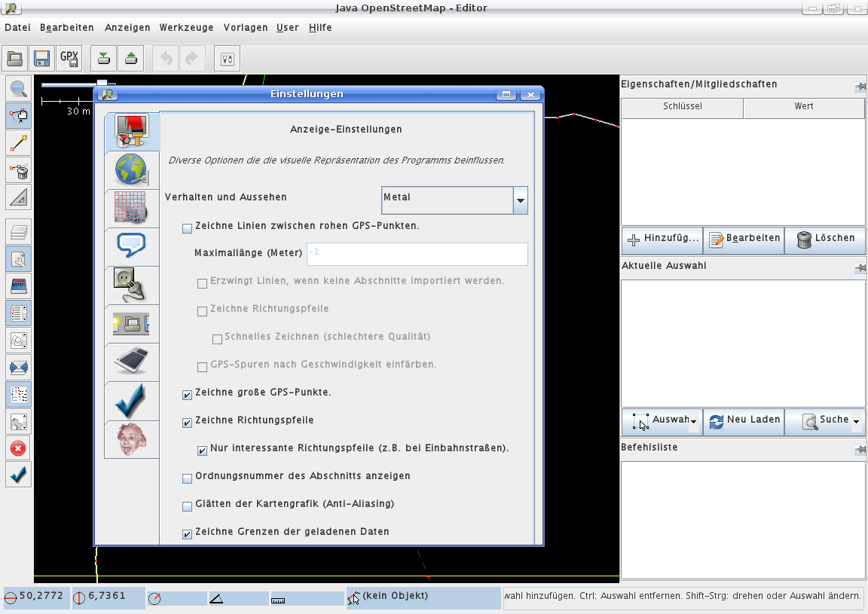Open the Anzeigen menu
Screen dimensions: 868x614
coord(127,28)
